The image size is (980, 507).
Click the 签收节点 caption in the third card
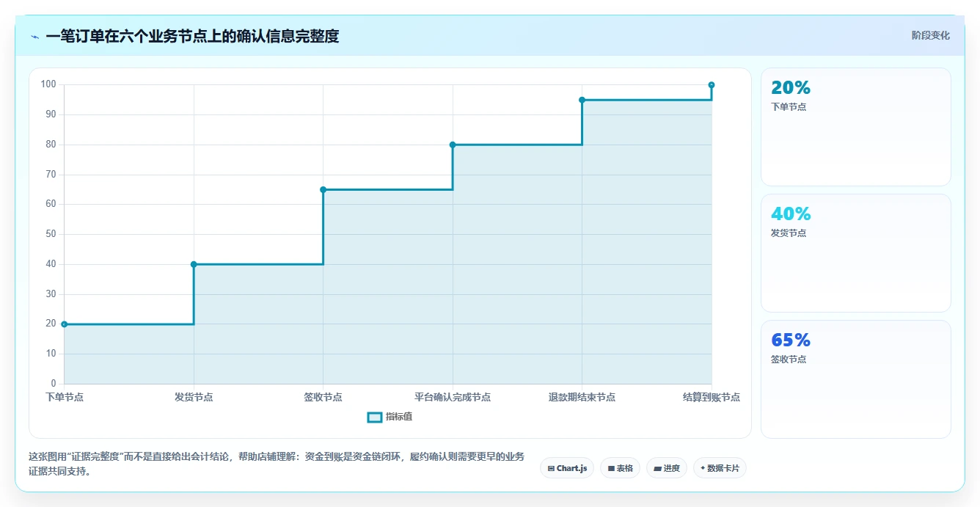point(789,360)
